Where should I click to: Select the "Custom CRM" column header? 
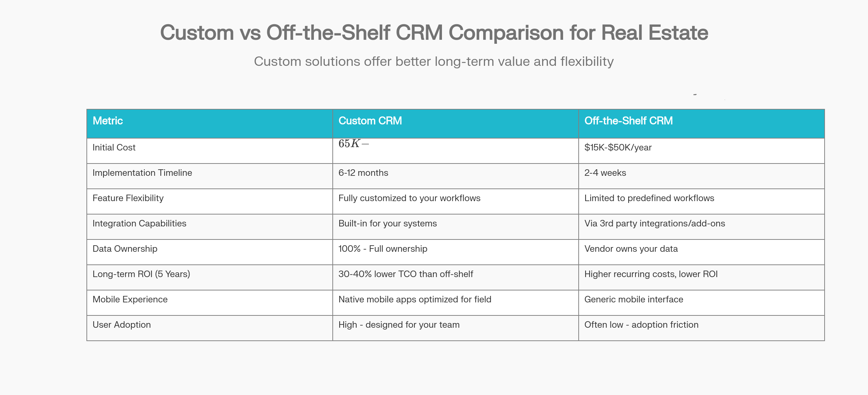tap(370, 121)
